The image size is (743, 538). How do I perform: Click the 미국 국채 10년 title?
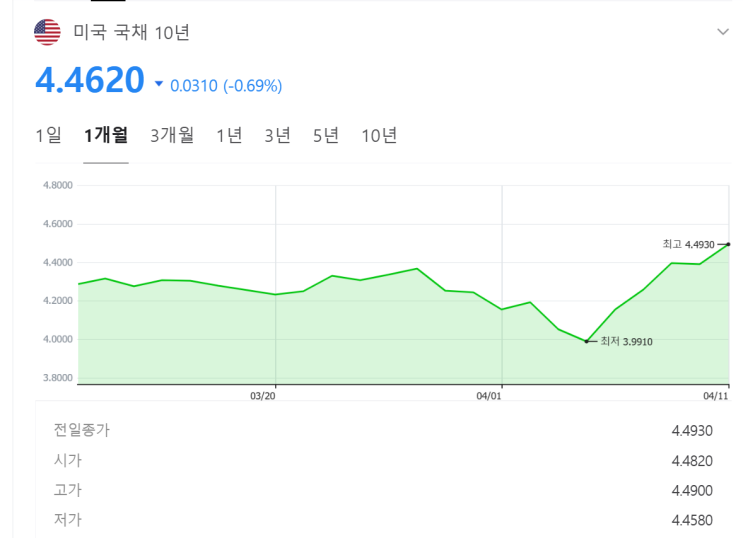[x=131, y=32]
